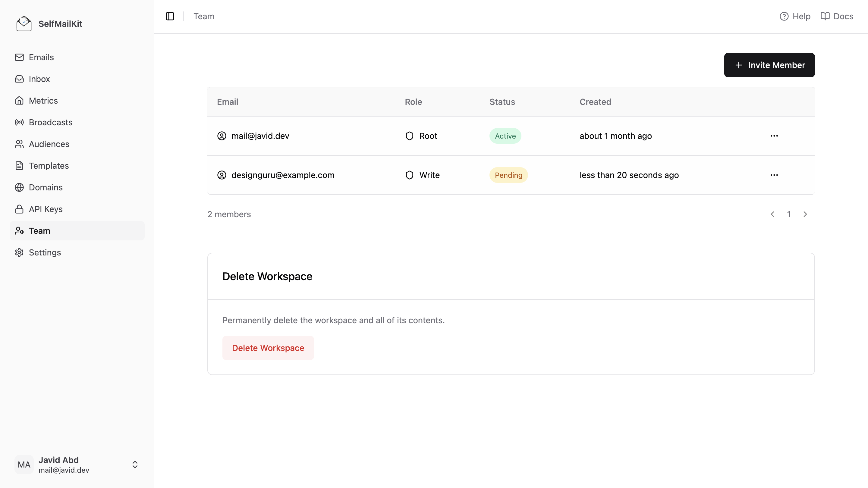Click the shield icon next to Root
The width and height of the screenshot is (868, 488).
409,136
